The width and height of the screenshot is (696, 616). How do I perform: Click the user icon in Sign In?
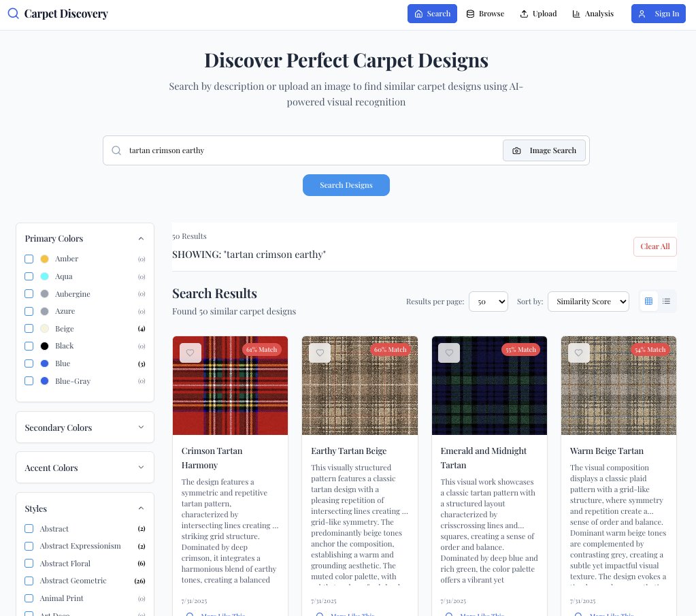pos(642,14)
